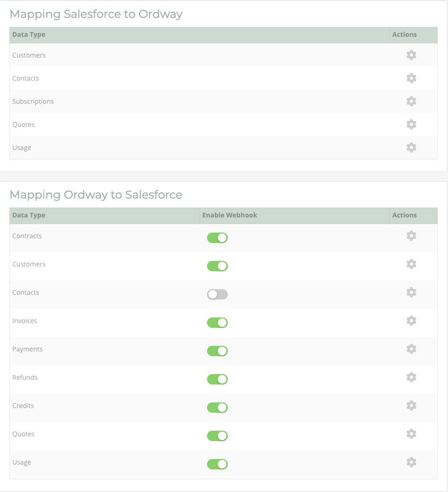The width and height of the screenshot is (448, 492).
Task: Click the "Mapping Ordway to Salesforce" heading
Action: [96, 194]
